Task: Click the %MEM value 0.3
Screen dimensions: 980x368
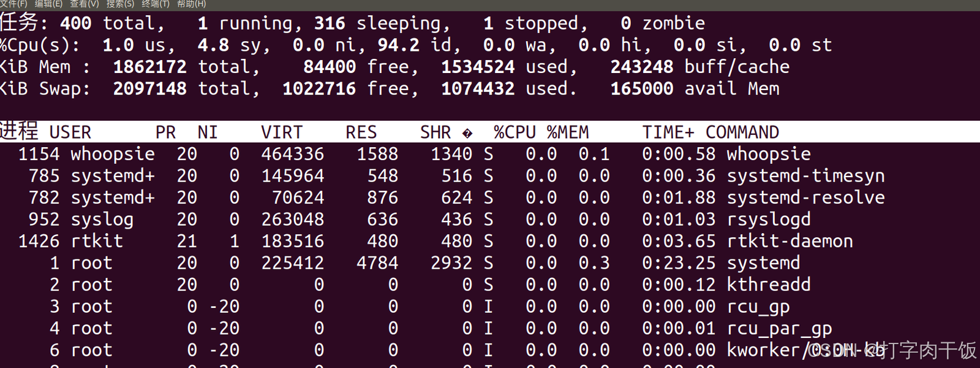Action: (594, 264)
